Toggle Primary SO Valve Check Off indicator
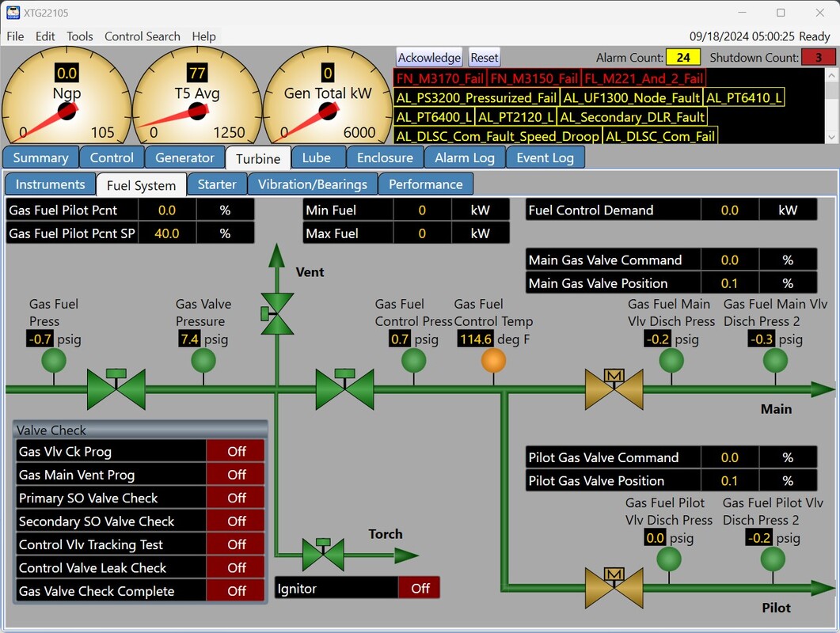840x633 pixels. (236, 498)
